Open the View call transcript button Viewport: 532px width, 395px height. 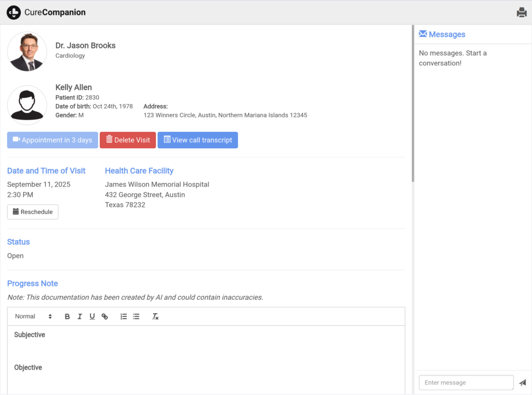(x=197, y=140)
